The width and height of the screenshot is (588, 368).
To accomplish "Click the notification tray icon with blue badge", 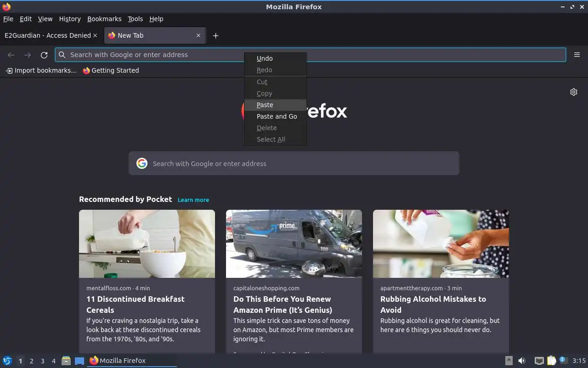I will (x=563, y=361).
